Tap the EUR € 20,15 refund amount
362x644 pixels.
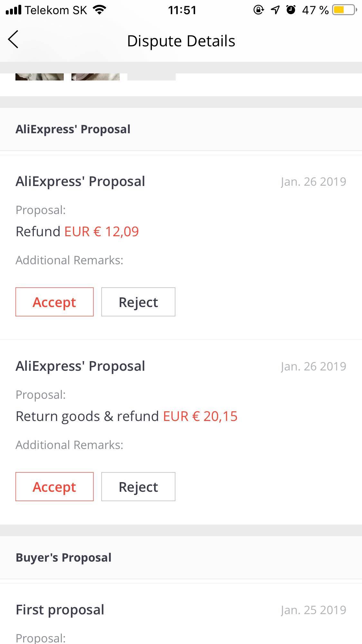click(x=200, y=416)
